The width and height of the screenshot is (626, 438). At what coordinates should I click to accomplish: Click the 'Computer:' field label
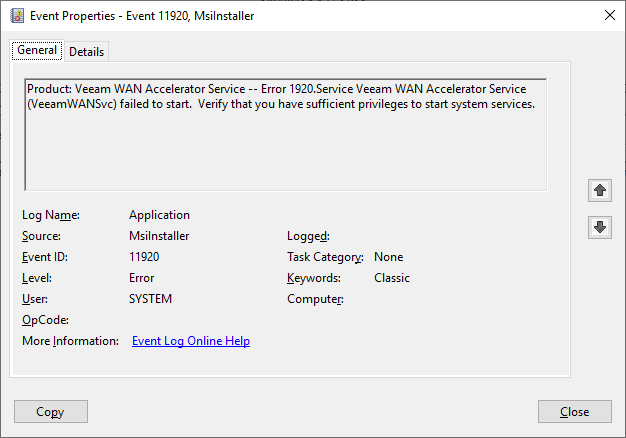pyautogui.click(x=315, y=299)
